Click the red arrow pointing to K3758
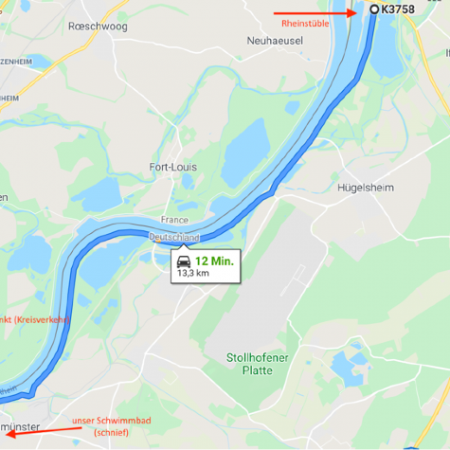The image size is (450, 450). [x=315, y=13]
